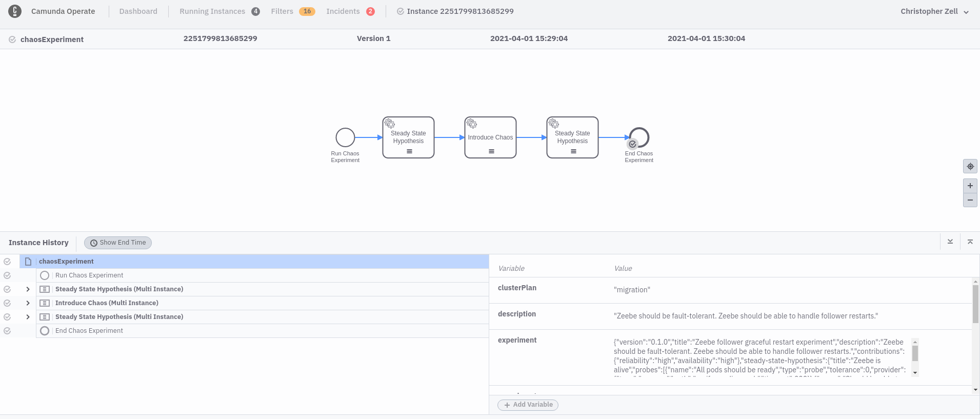Viewport: 980px width, 419px height.
Task: Select End Chaos Experiment history row
Action: pos(262,331)
